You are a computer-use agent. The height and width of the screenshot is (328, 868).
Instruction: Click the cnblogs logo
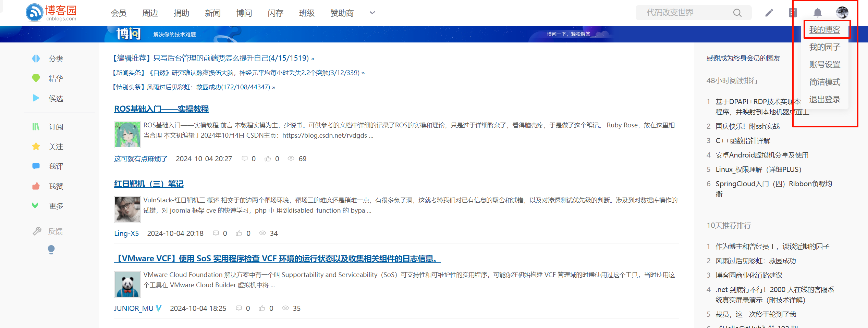click(x=51, y=13)
